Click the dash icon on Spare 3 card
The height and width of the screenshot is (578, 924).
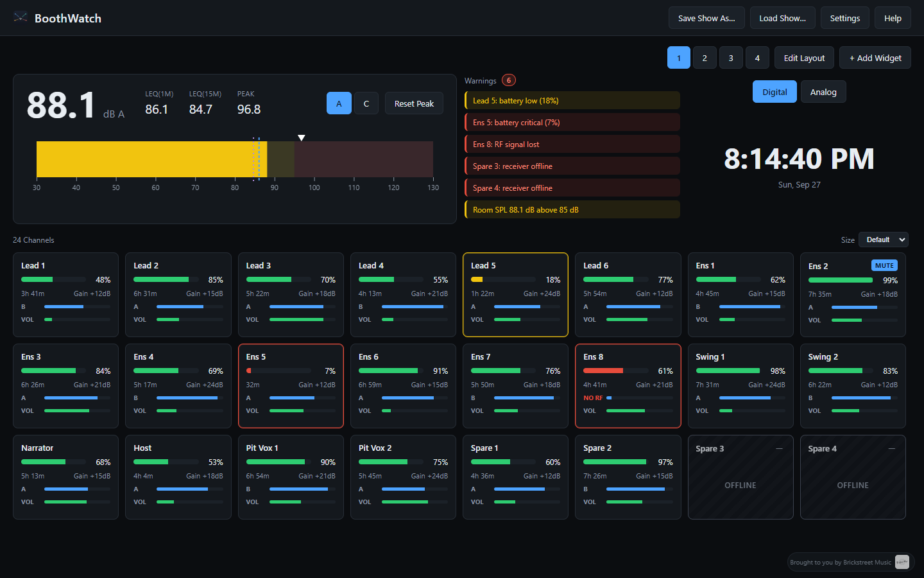[x=779, y=448]
